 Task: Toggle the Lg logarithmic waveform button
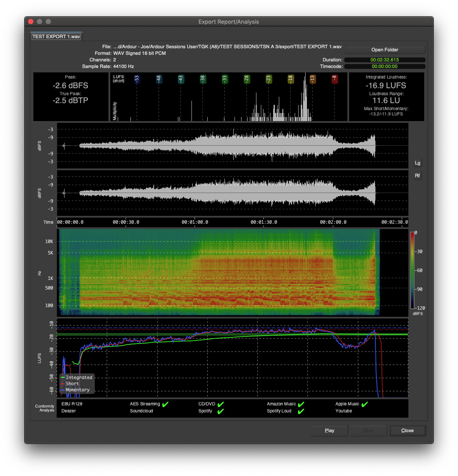tap(417, 163)
